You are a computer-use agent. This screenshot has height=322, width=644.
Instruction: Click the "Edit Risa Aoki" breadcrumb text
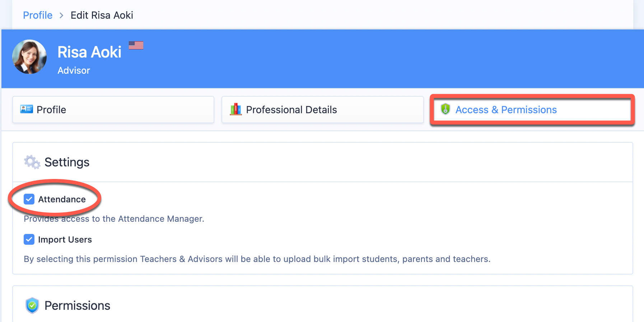click(102, 15)
